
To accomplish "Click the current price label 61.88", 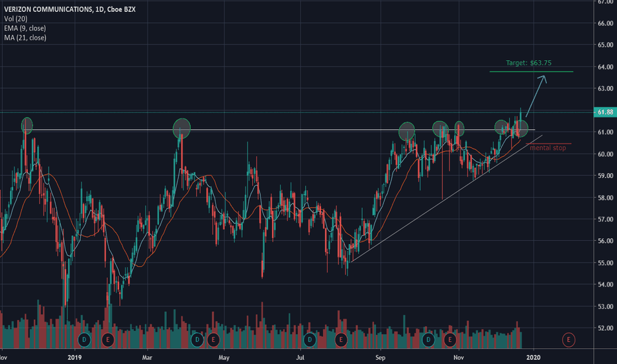I will coord(605,112).
